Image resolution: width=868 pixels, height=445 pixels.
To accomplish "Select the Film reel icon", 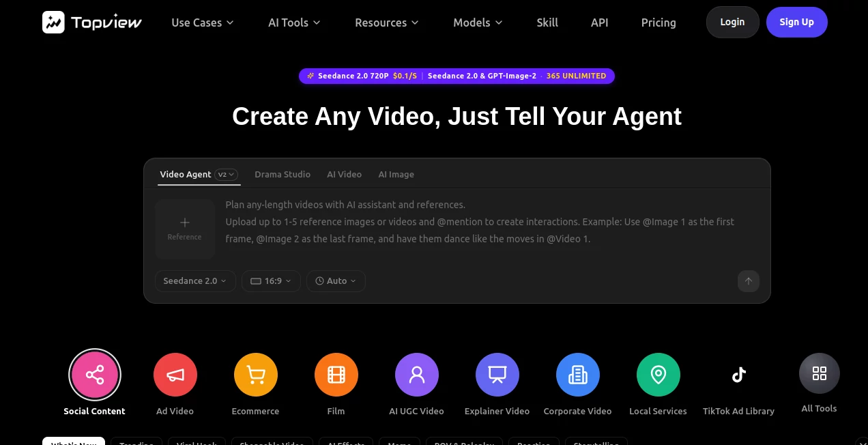I will pyautogui.click(x=336, y=375).
